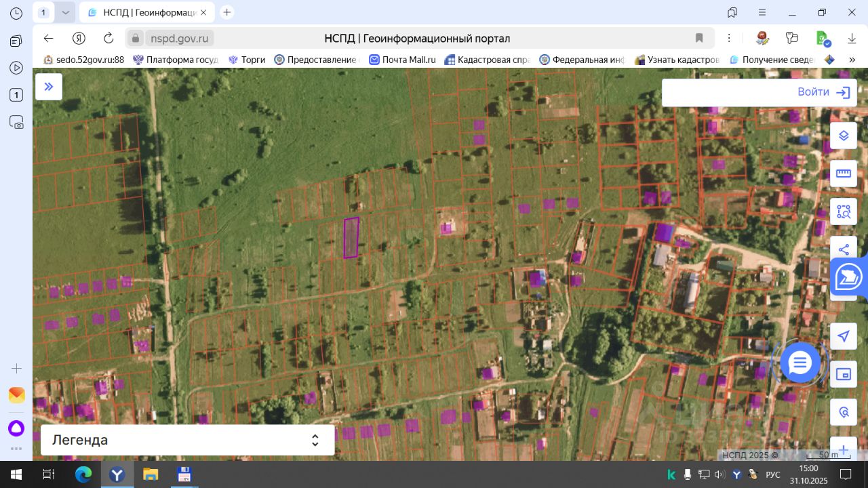Open the sidebar three-dot settings
This screenshot has width=868, height=488.
click(x=16, y=449)
